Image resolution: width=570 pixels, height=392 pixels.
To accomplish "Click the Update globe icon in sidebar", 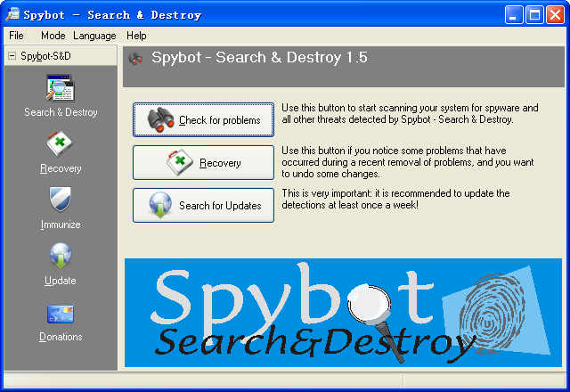I will coord(61,257).
